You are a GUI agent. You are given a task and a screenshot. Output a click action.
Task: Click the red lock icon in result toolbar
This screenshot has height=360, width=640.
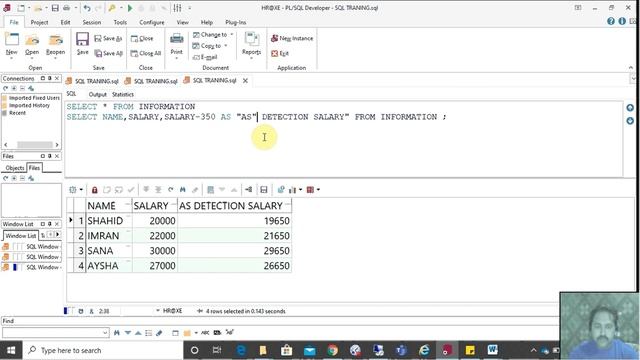click(95, 190)
